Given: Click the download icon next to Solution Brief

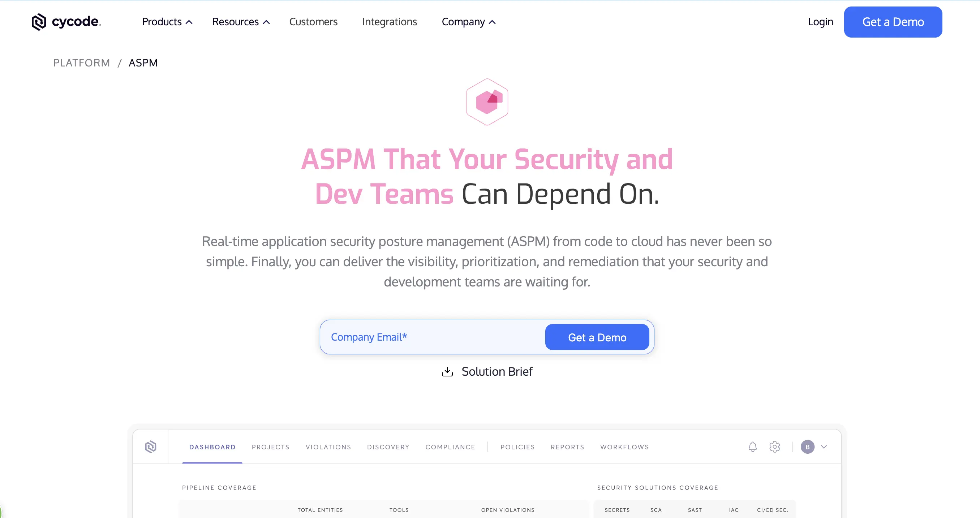Looking at the screenshot, I should (447, 372).
